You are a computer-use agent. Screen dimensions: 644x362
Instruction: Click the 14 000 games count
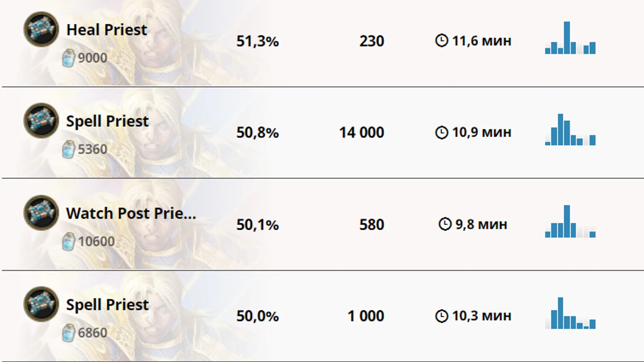(361, 132)
